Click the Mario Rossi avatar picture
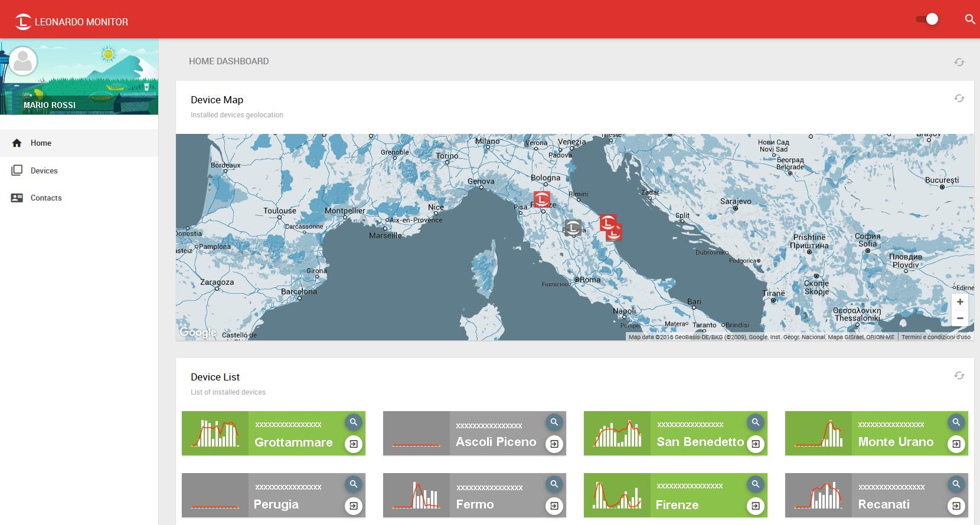 coord(23,61)
